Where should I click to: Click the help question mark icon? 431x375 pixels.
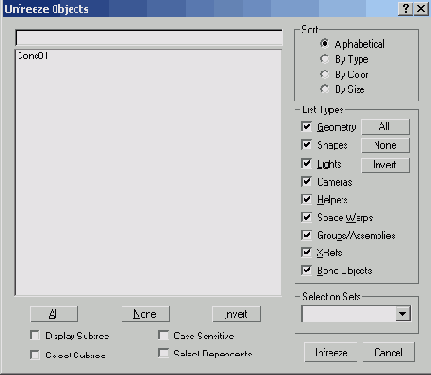point(405,9)
